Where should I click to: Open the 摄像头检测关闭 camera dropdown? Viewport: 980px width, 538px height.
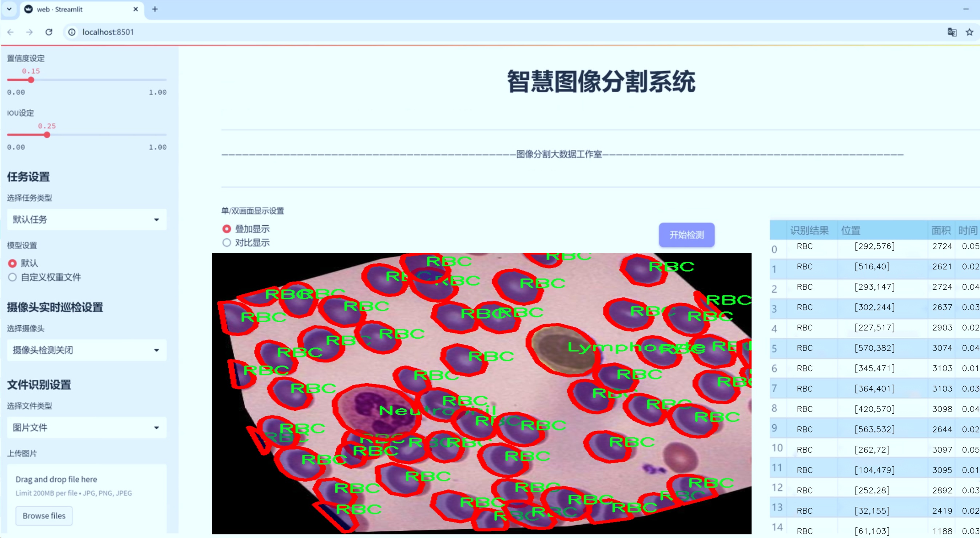(87, 350)
